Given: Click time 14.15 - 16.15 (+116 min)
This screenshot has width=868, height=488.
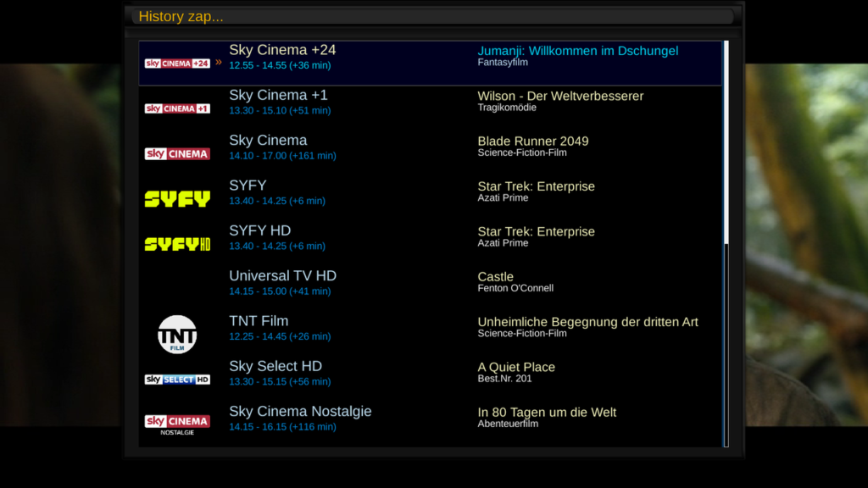Looking at the screenshot, I should click(x=282, y=427).
